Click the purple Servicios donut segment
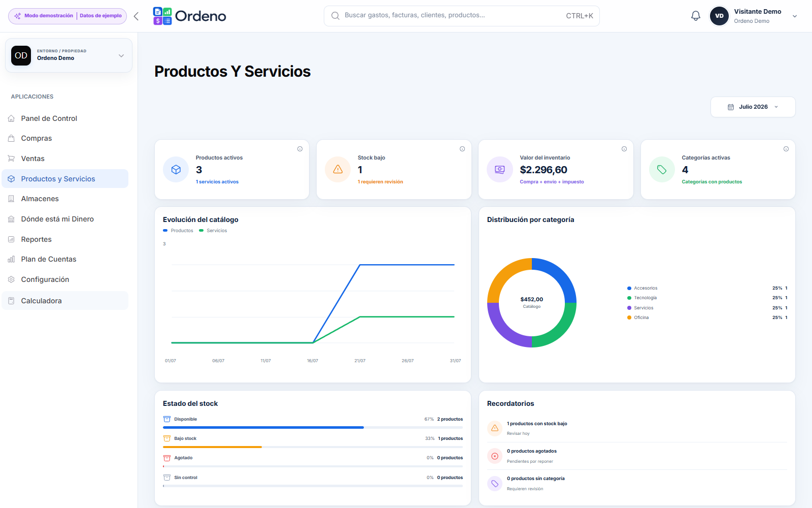 click(502, 332)
